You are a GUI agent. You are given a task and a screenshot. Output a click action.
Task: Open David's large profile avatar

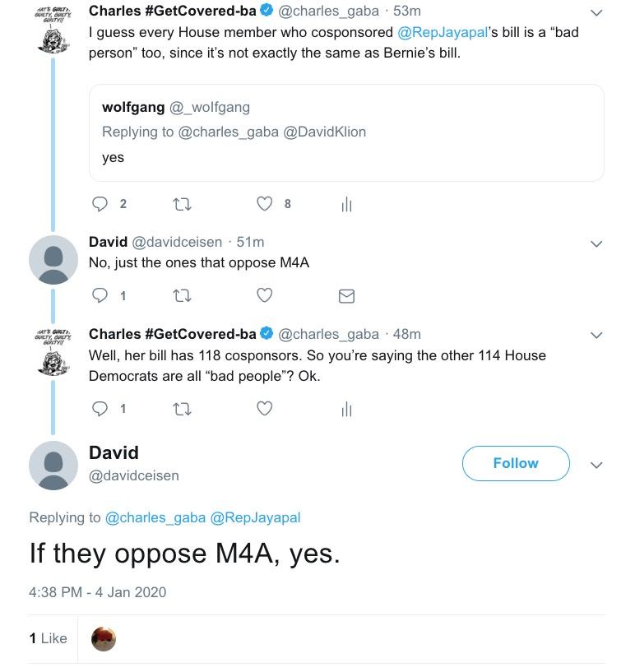(x=53, y=465)
